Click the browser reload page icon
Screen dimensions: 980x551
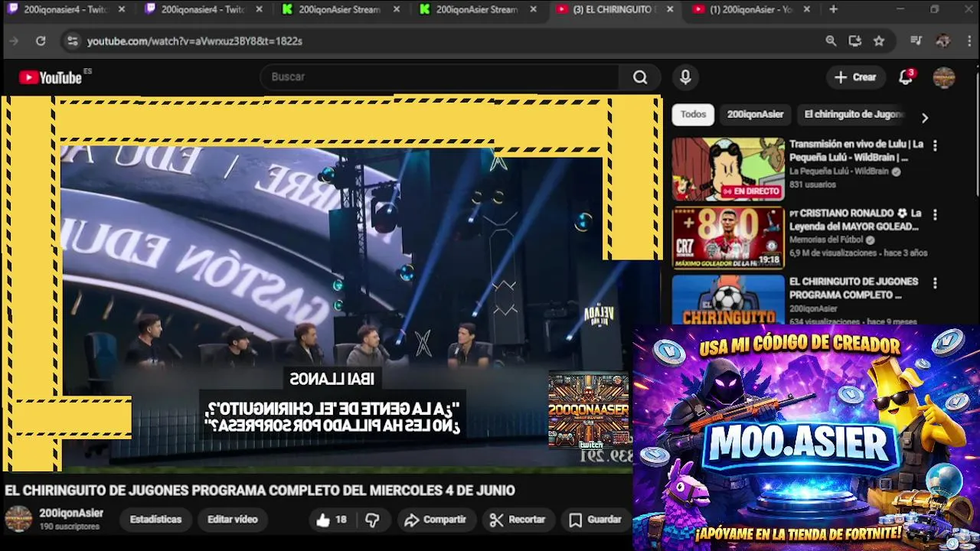pyautogui.click(x=41, y=41)
